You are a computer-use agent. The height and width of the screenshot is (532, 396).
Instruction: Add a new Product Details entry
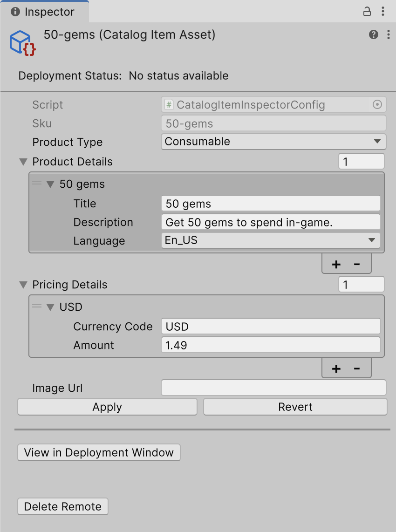pos(336,264)
